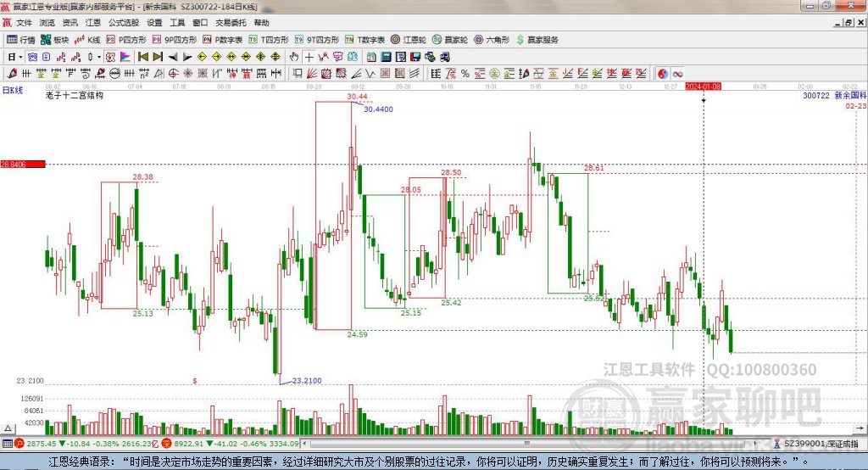Step chart right with black arrow
This screenshot has width=868, height=470.
(x=187, y=57)
